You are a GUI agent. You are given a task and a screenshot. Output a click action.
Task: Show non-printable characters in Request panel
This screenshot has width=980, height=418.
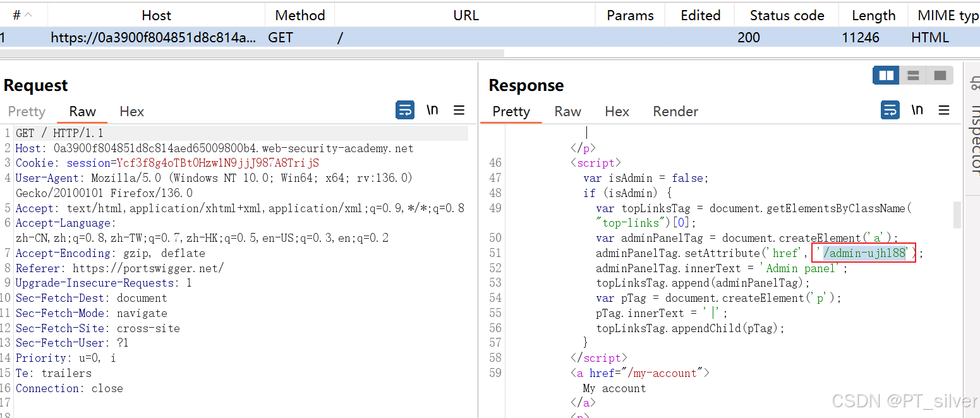click(432, 110)
